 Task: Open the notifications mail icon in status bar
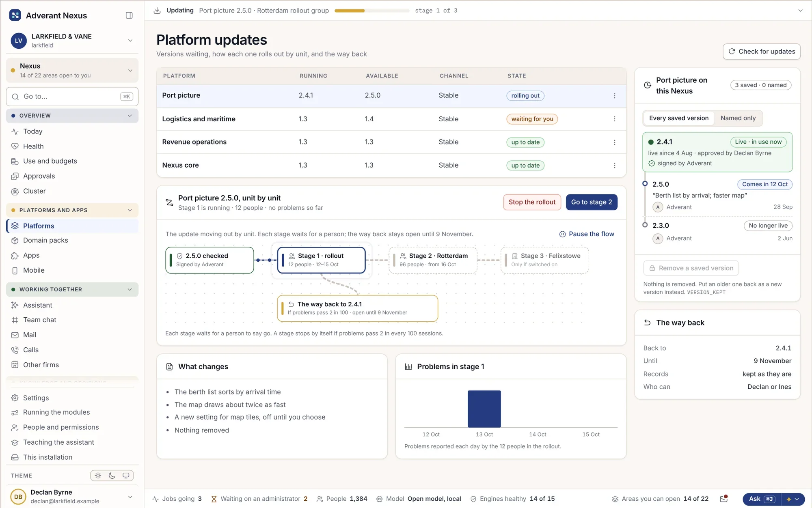coord(723,499)
